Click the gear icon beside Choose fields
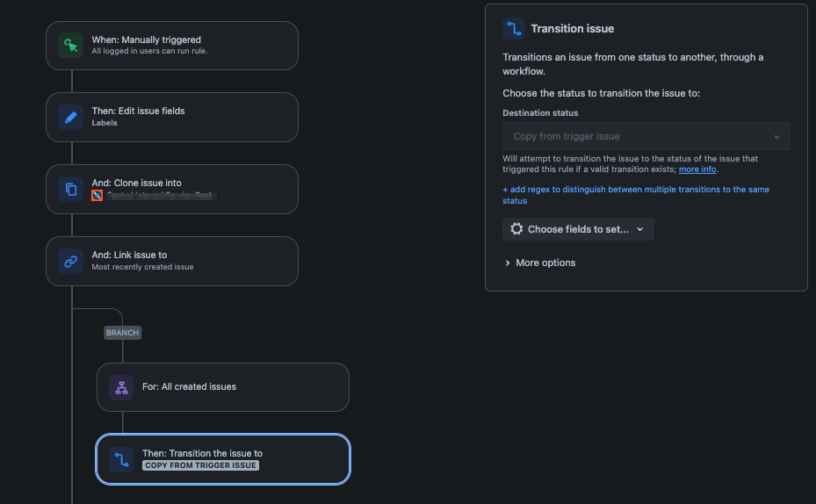816x504 pixels. click(x=516, y=229)
